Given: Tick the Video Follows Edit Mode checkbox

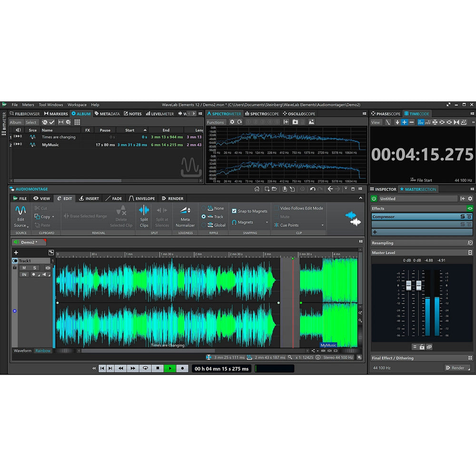Looking at the screenshot, I should click(277, 208).
